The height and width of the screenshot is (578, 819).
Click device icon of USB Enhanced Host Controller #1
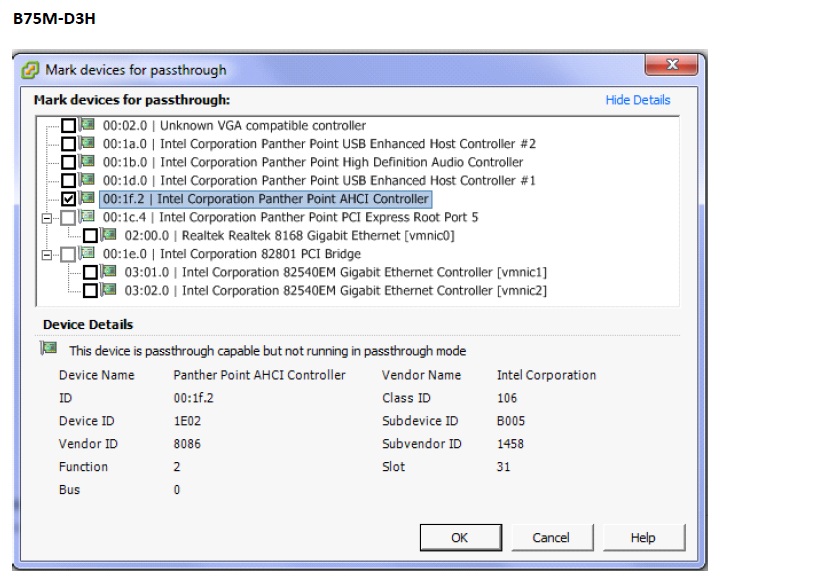tap(87, 180)
